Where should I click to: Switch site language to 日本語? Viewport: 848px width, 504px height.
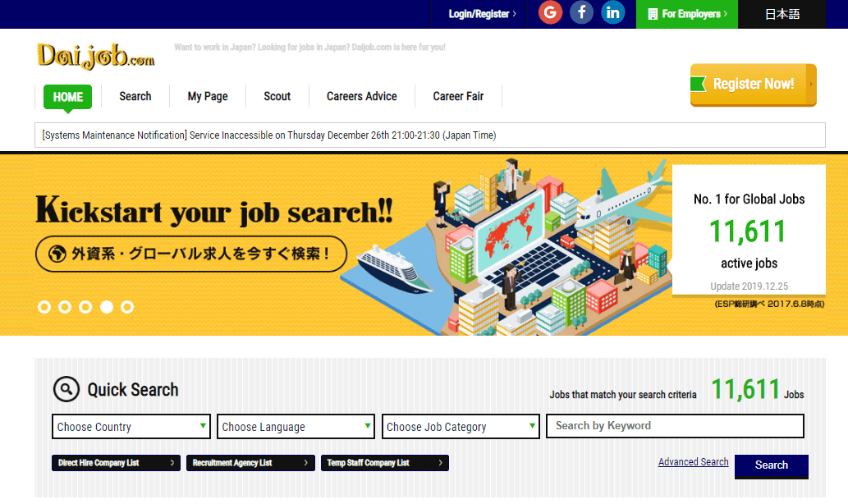[782, 14]
